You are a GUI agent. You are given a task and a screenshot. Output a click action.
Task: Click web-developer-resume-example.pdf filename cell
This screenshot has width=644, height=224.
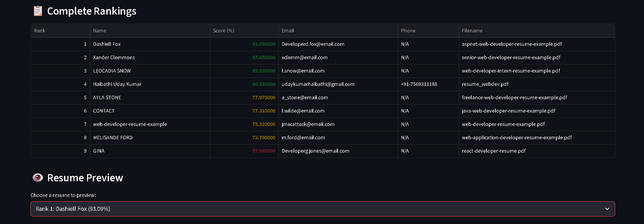(537, 124)
